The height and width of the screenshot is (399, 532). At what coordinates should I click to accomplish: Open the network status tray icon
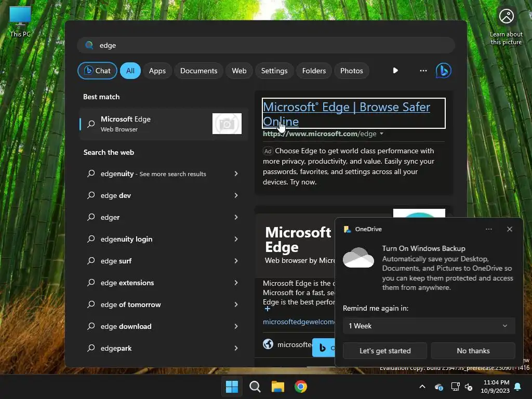[x=455, y=387]
